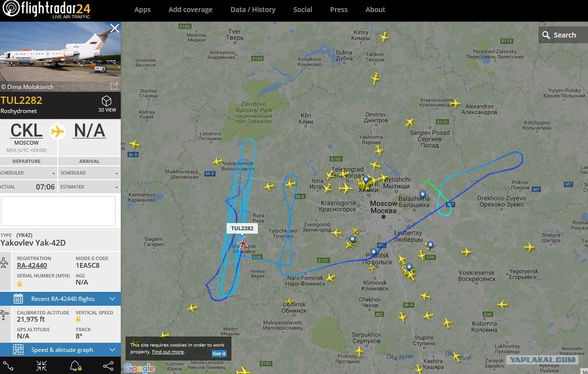
Task: Click Sergiev Posad map label
Action: pyautogui.click(x=430, y=139)
